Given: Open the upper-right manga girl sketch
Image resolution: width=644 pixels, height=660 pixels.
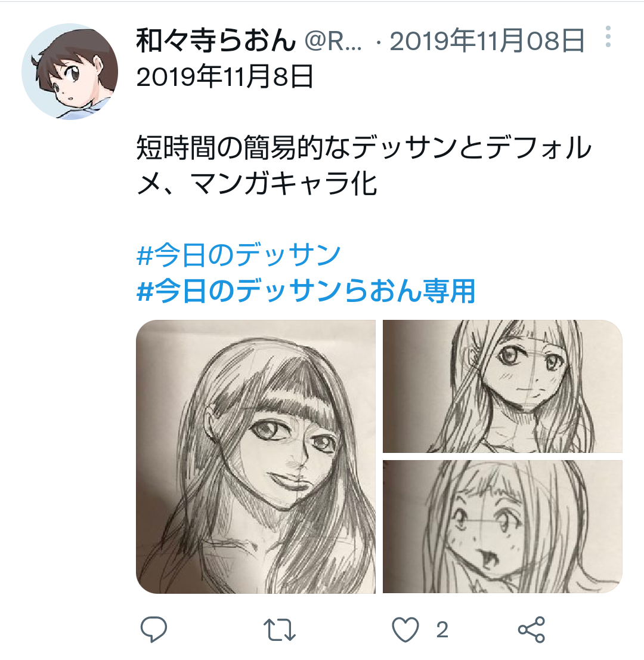Looking at the screenshot, I should pyautogui.click(x=502, y=387).
